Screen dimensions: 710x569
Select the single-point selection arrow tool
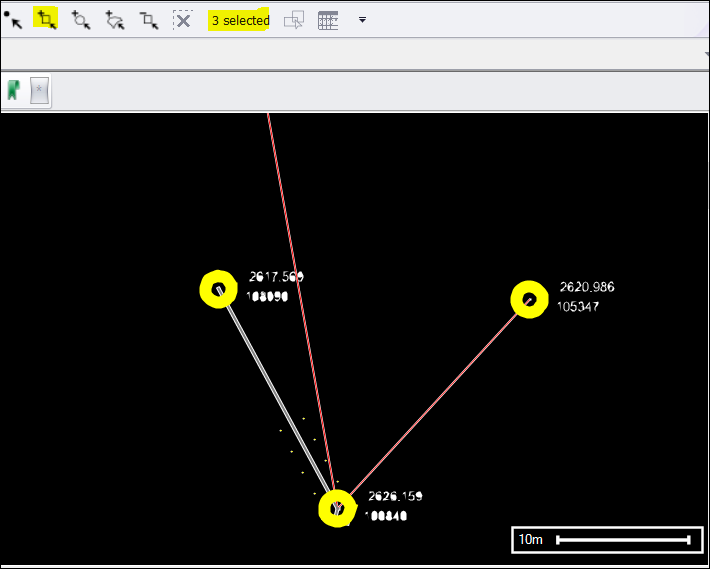pos(13,20)
